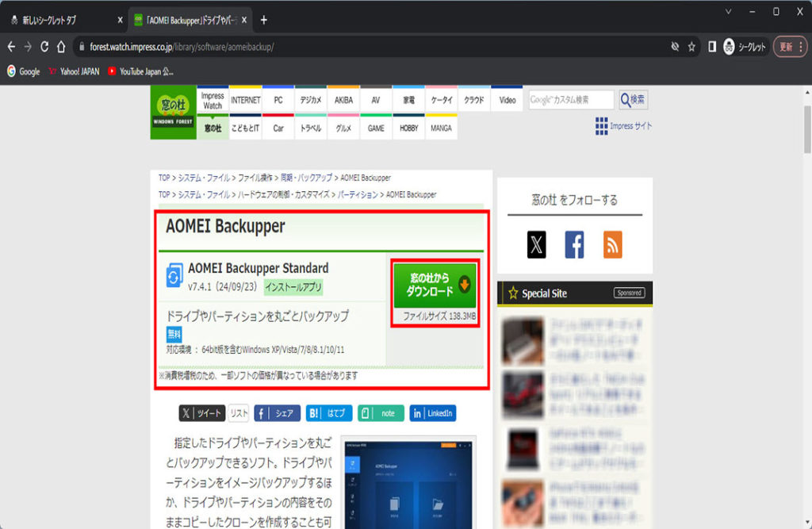Type in the Google カスタム検索 field
Image resolution: width=812 pixels, height=529 pixels.
571,100
